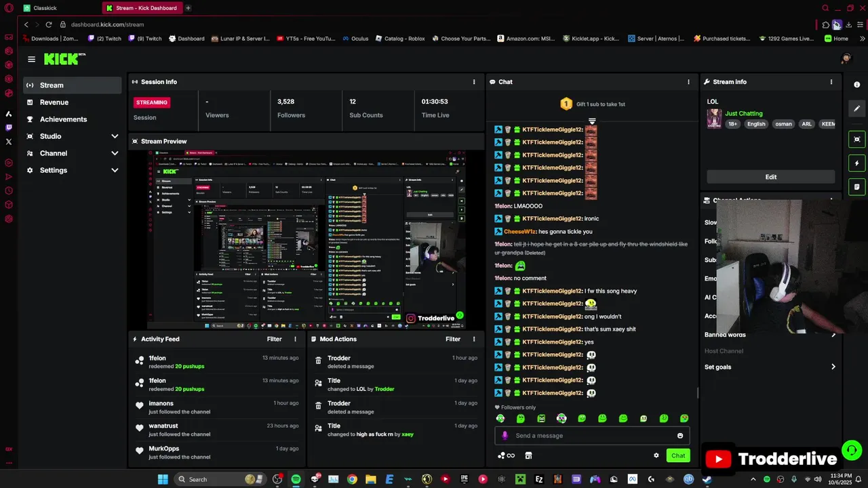Click the Gift 1 sub to take 1st banner

pyautogui.click(x=592, y=104)
